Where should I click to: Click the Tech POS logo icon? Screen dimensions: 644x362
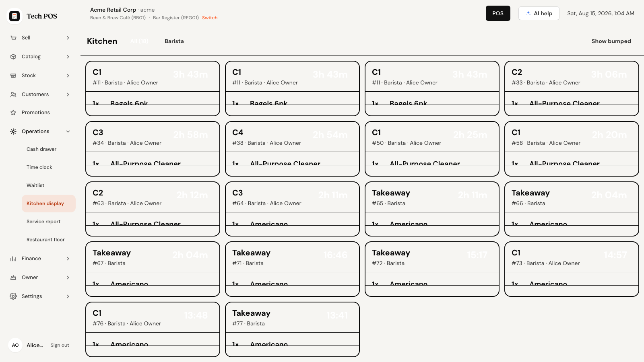click(14, 16)
